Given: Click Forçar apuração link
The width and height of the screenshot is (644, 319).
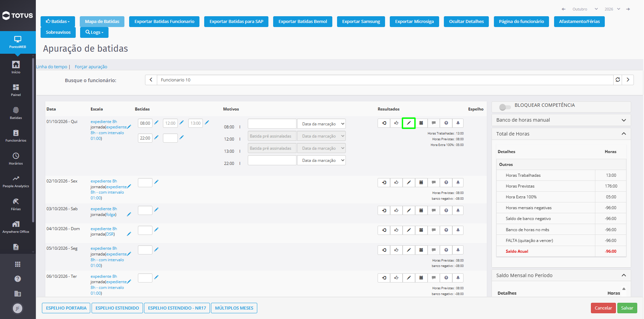Looking at the screenshot, I should pos(91,67).
